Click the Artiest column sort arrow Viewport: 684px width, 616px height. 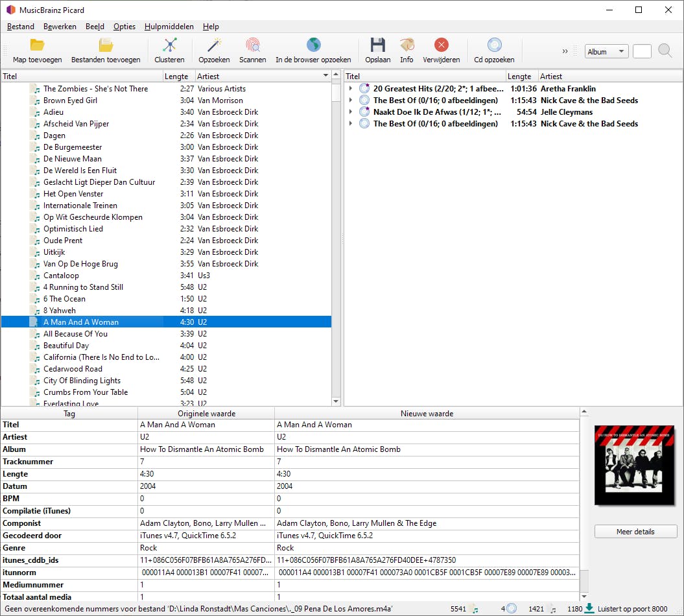(x=325, y=75)
